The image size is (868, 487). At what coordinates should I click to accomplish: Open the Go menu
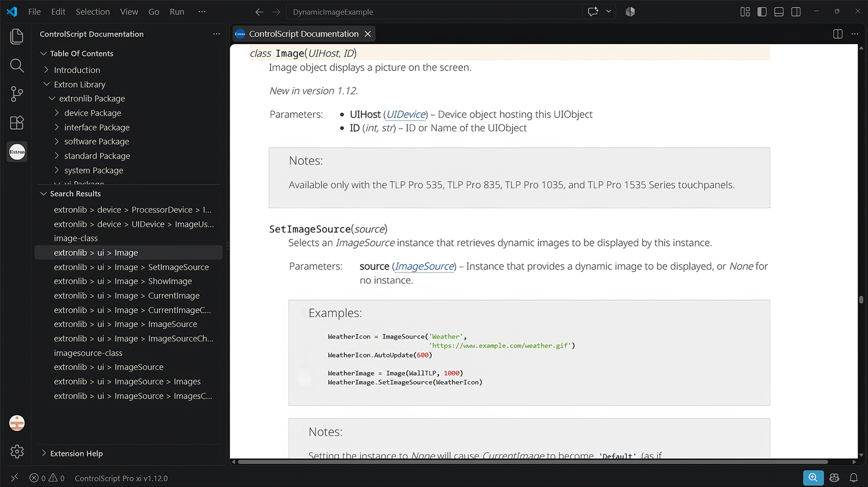click(x=154, y=12)
